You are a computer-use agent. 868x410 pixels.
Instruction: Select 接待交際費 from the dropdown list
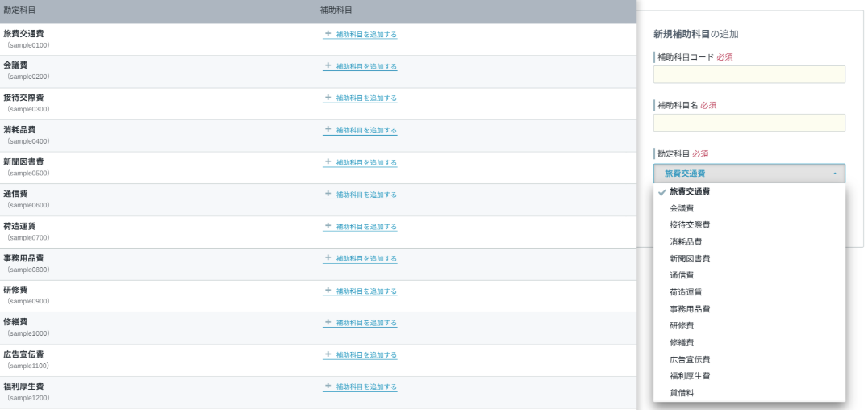[749, 225]
